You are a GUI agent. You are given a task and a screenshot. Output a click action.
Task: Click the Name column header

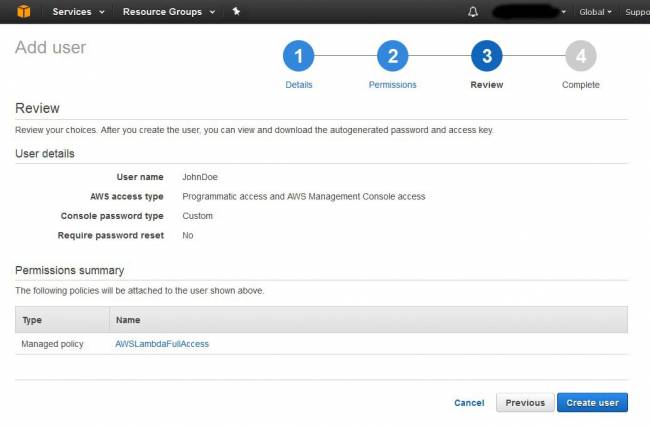coord(127,319)
